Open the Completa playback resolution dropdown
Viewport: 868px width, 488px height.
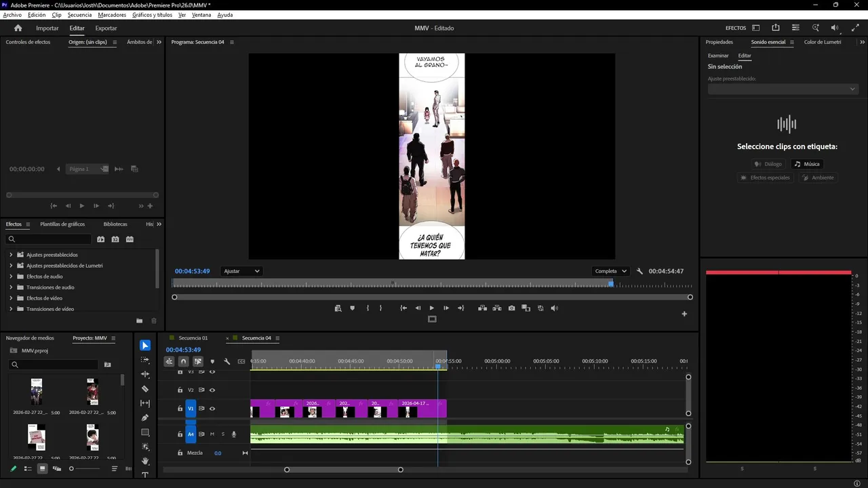(610, 271)
